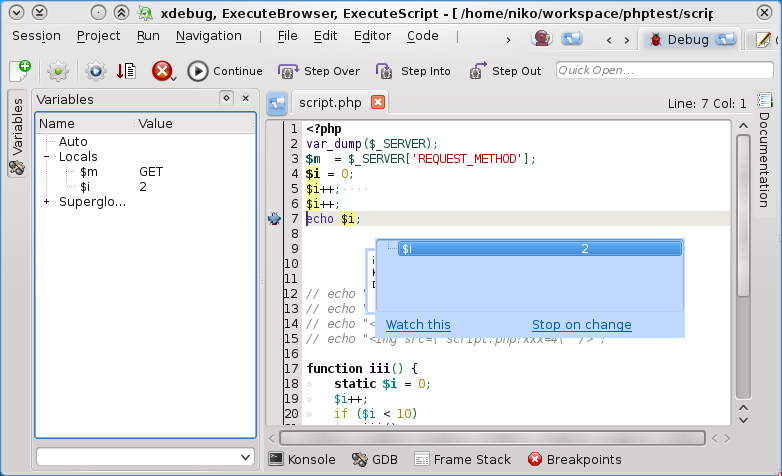Image resolution: width=782 pixels, height=476 pixels.
Task: Click the keep-above button in title bar
Action: (121, 12)
